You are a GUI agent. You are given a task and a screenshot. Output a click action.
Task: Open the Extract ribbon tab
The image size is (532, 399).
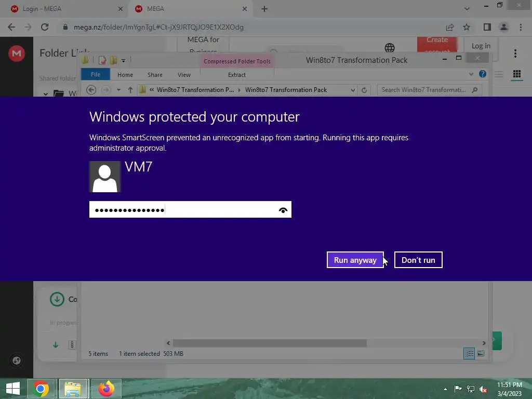pos(236,75)
